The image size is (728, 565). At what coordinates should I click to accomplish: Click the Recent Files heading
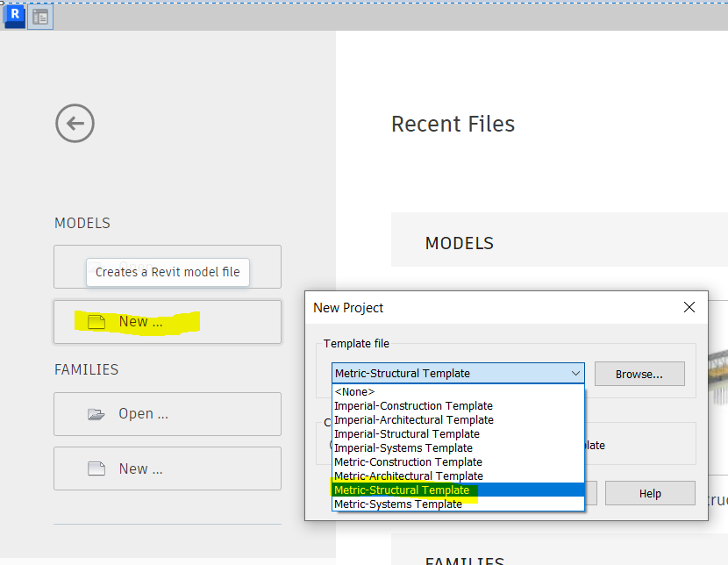453,124
